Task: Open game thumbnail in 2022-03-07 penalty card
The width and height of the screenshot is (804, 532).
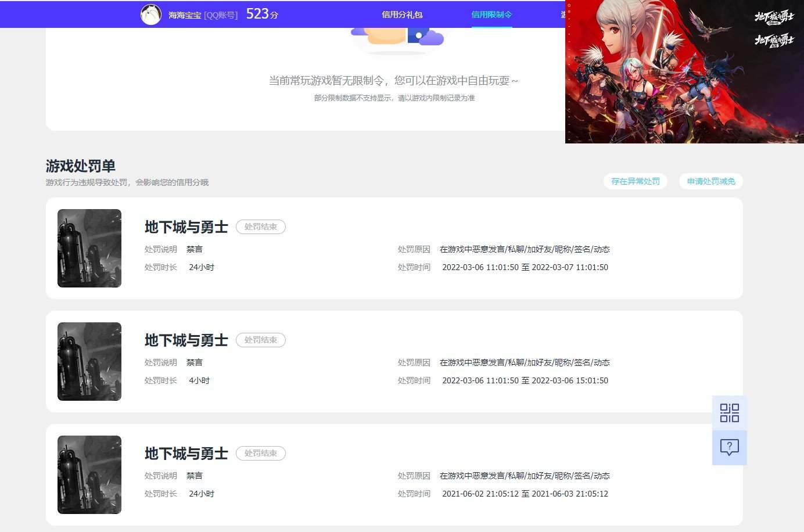Action: pyautogui.click(x=89, y=248)
